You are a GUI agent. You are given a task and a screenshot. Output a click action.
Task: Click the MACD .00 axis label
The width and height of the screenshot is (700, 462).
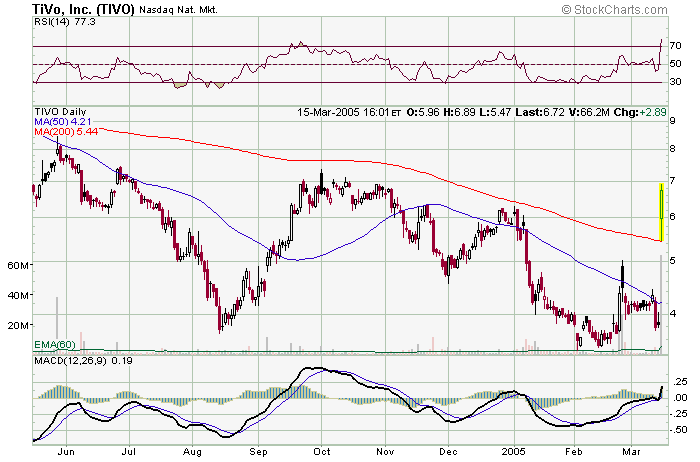(679, 397)
